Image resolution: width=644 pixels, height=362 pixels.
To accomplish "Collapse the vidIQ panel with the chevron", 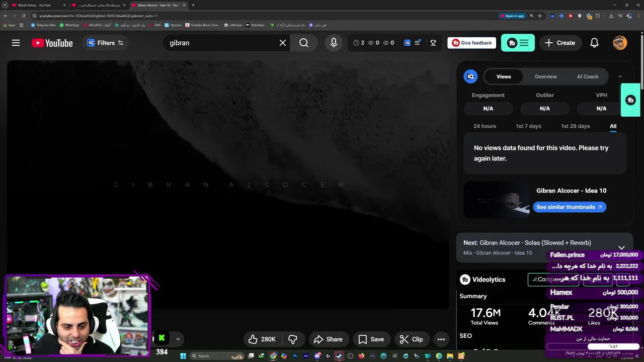I will pyautogui.click(x=620, y=76).
